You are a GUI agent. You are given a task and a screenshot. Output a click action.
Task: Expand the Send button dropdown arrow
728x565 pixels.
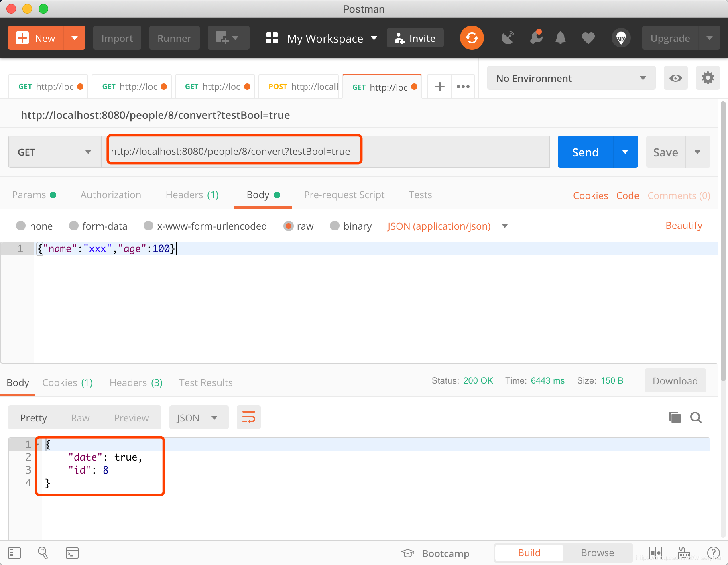pos(625,152)
